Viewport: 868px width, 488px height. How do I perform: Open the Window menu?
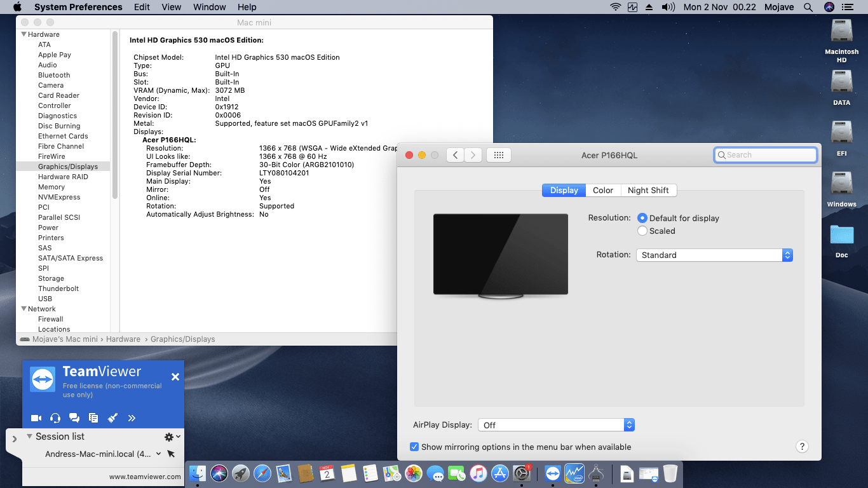[x=209, y=7]
